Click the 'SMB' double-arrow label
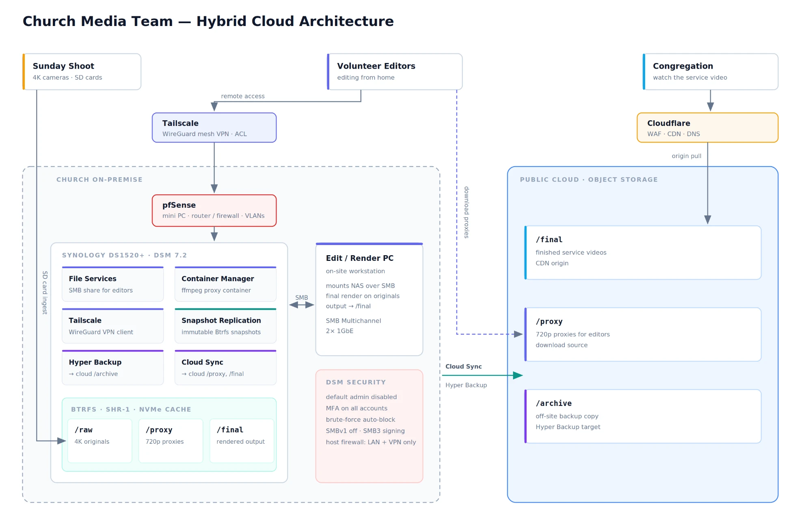The image size is (812, 525). click(301, 298)
